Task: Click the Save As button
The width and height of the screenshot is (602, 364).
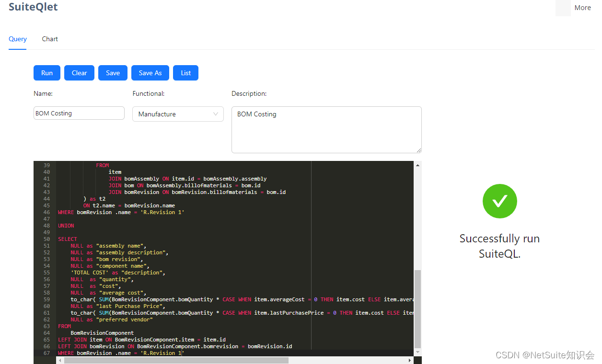Action: (x=150, y=73)
